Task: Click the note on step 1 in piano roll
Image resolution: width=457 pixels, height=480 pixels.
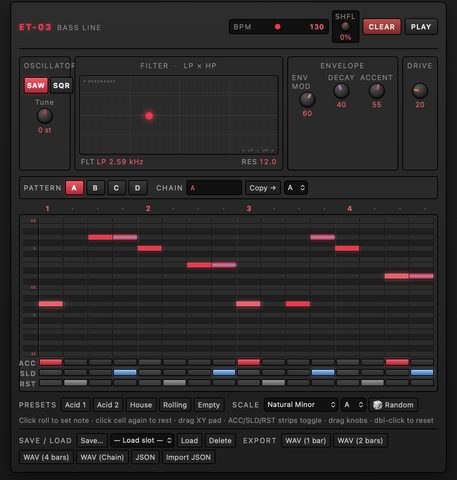Action: coord(51,304)
